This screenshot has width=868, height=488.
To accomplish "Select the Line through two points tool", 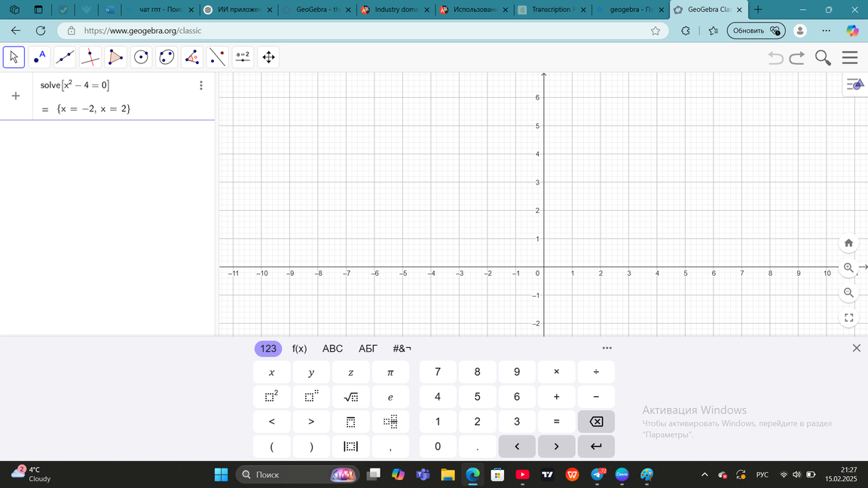I will [65, 57].
